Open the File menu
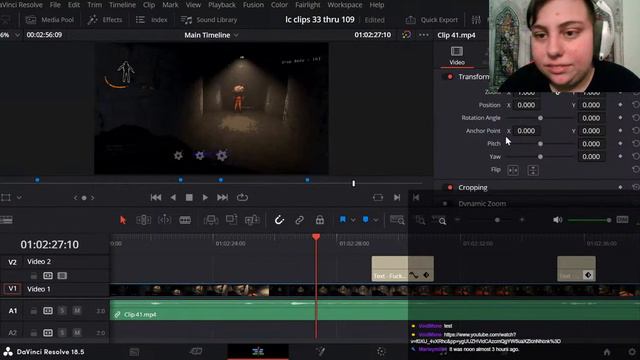The width and height of the screenshot is (640, 360). coord(55,5)
